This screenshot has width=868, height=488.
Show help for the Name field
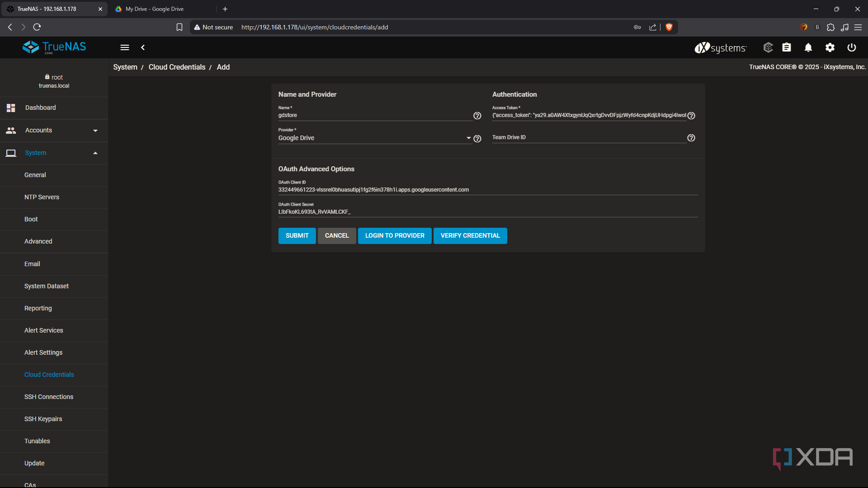477,116
